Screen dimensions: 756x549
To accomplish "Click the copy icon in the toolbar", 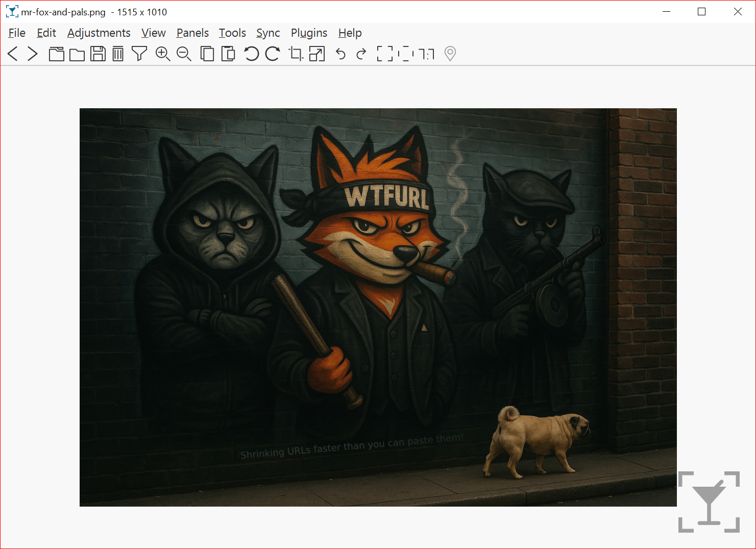I will pyautogui.click(x=207, y=54).
